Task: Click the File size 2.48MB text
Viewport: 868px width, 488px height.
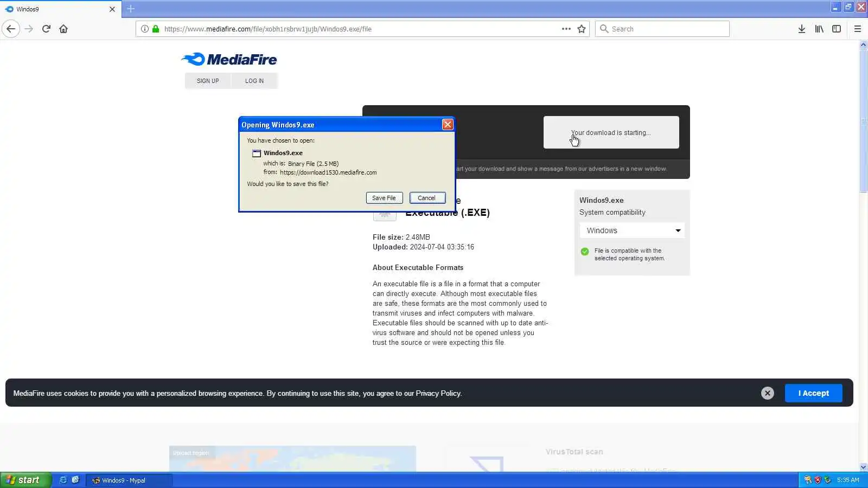Action: coord(401,237)
